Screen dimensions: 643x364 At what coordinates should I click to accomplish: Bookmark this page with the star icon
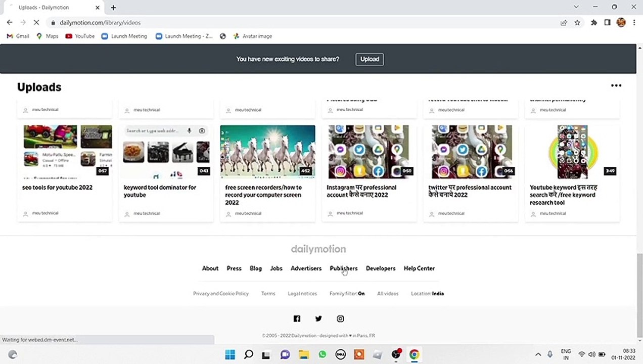[x=577, y=23]
